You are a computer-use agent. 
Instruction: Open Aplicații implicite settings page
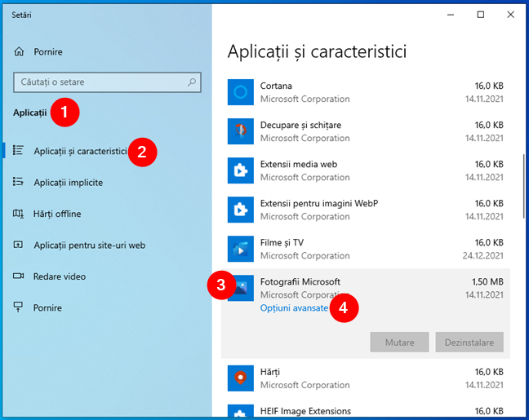(x=68, y=183)
